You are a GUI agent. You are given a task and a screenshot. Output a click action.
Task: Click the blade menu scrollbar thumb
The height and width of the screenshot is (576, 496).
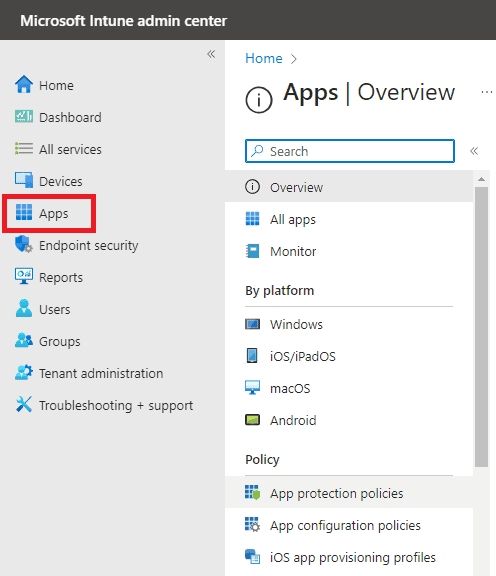pos(481,327)
